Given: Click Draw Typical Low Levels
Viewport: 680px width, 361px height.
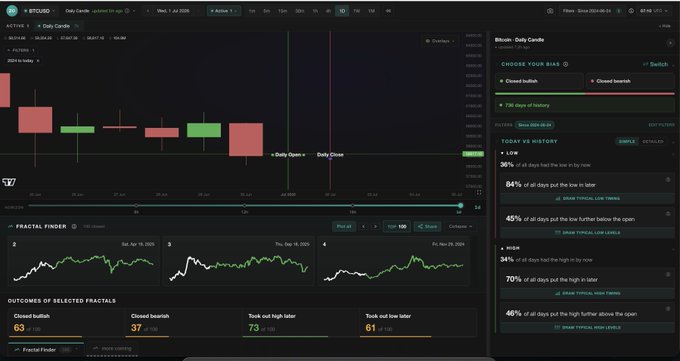Looking at the screenshot, I should [x=587, y=233].
